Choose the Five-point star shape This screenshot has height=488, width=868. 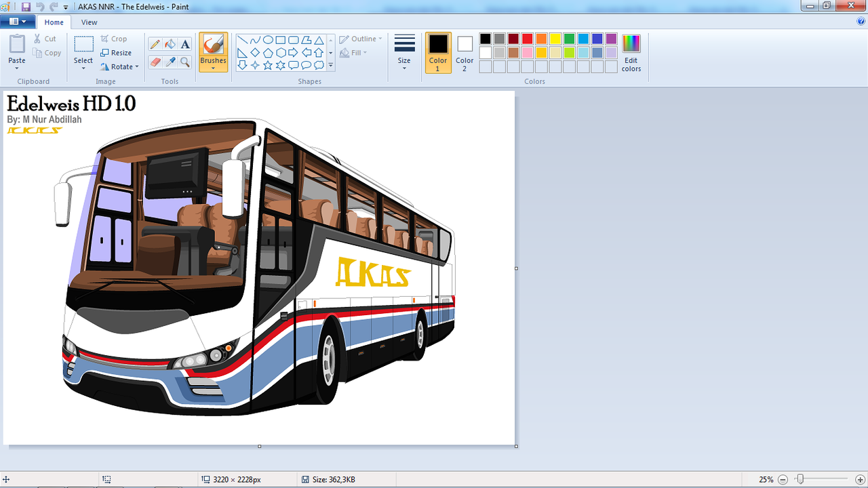click(x=268, y=65)
